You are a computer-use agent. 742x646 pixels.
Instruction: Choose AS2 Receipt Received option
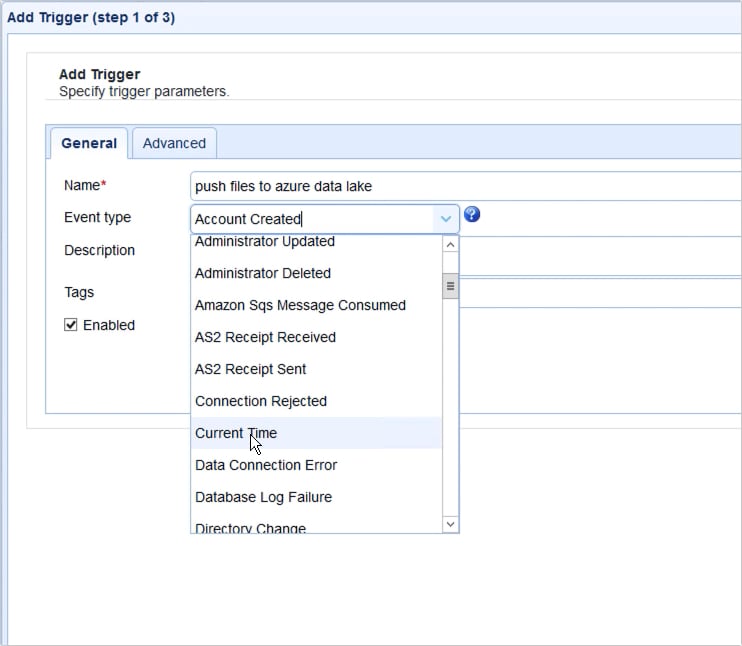pyautogui.click(x=265, y=337)
